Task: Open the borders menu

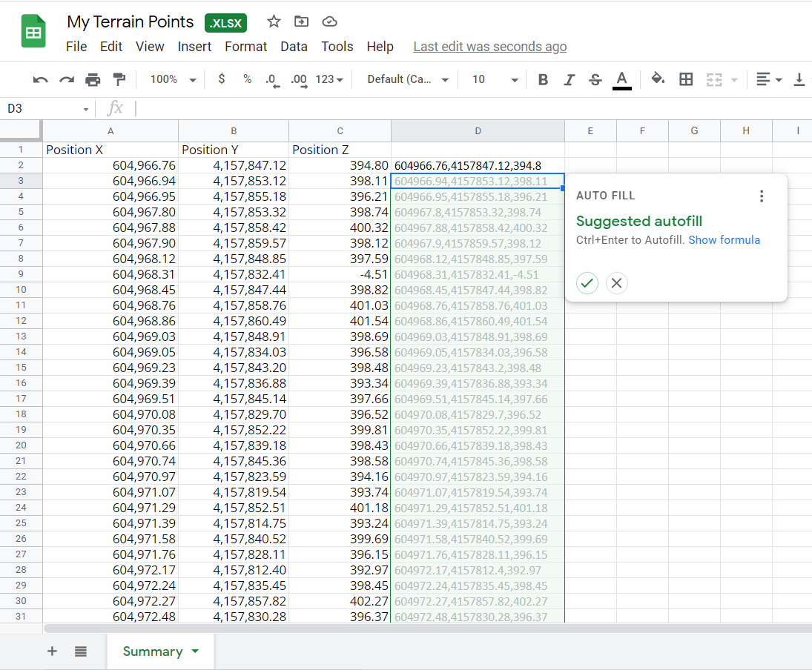Action: pos(686,79)
